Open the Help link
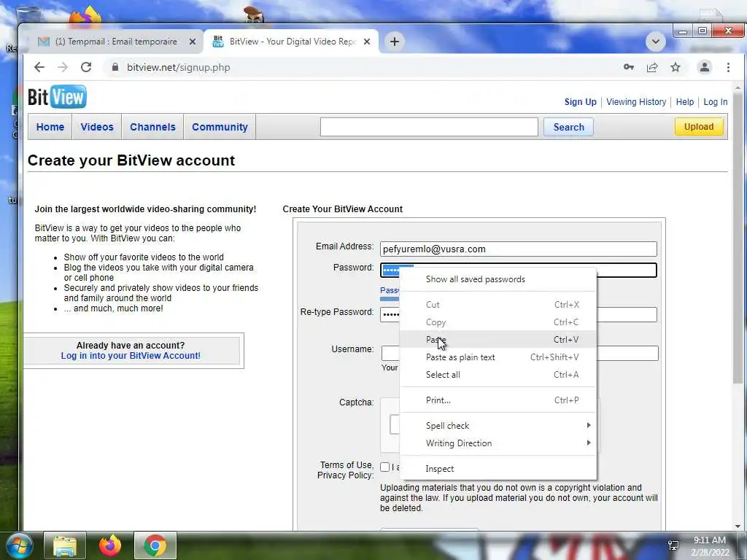Image resolution: width=747 pixels, height=560 pixels. point(684,102)
